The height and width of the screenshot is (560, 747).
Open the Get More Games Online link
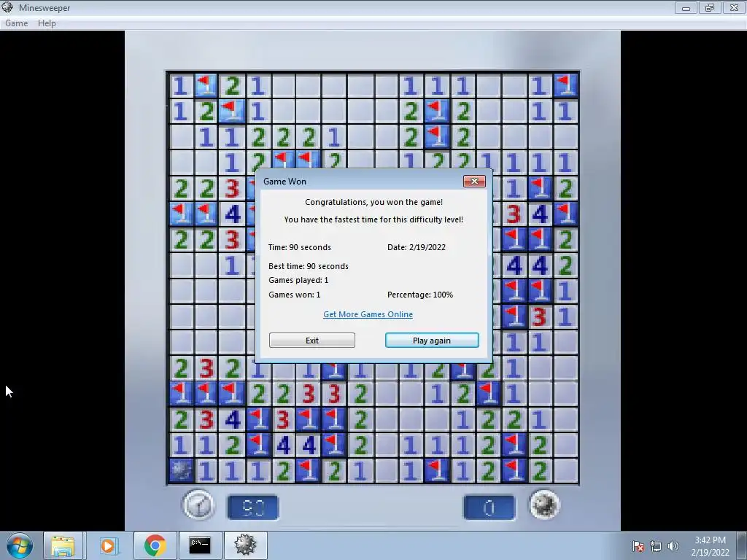pyautogui.click(x=368, y=314)
